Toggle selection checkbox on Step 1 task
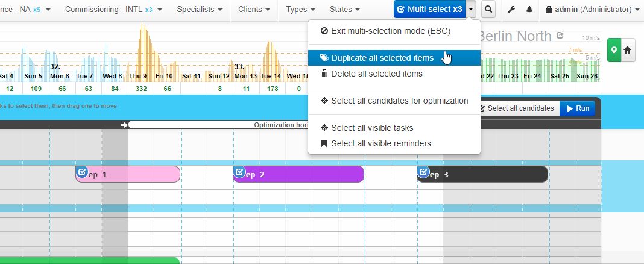Screen dimensions: 644x264 tap(82, 172)
